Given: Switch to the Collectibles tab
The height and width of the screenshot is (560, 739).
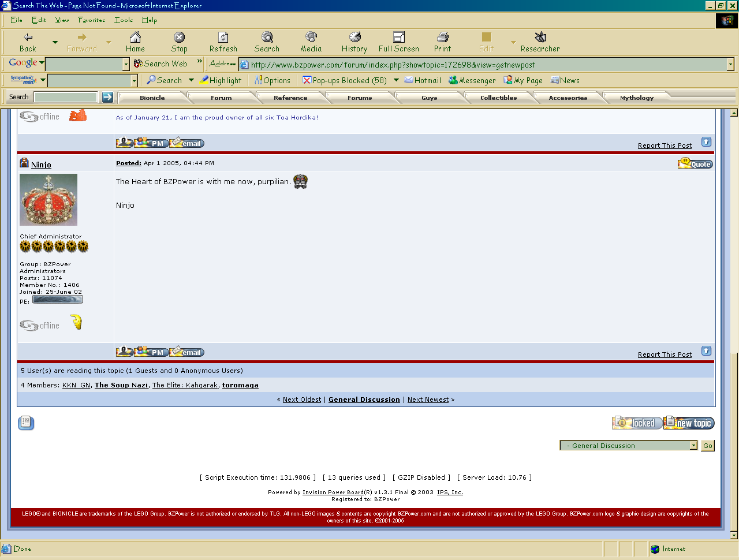Looking at the screenshot, I should pyautogui.click(x=499, y=98).
